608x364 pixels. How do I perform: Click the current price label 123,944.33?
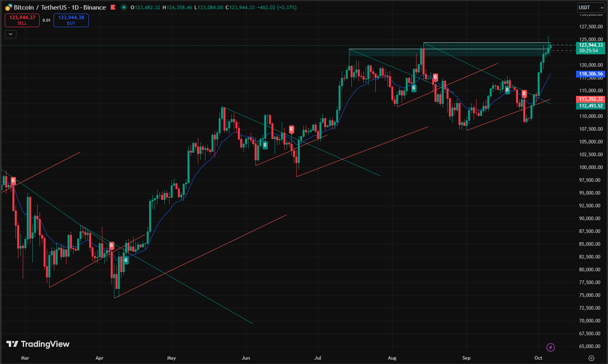pos(591,45)
